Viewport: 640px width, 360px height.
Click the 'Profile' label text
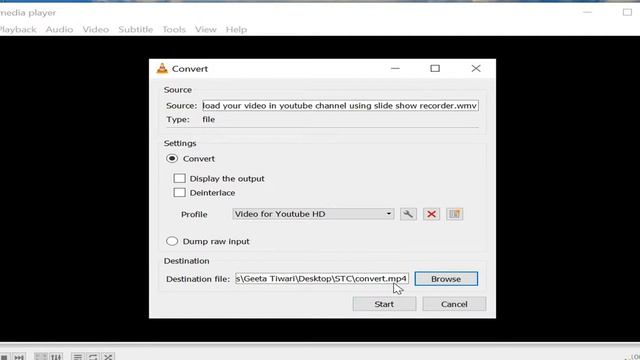point(194,214)
